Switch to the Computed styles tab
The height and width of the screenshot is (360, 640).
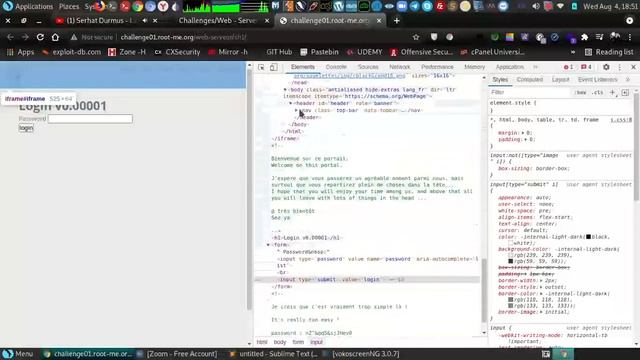click(x=529, y=80)
